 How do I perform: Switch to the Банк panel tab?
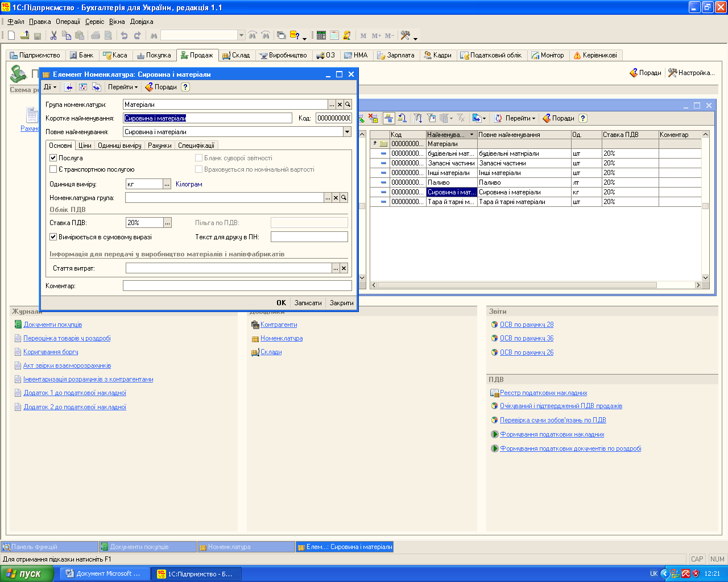[x=82, y=55]
